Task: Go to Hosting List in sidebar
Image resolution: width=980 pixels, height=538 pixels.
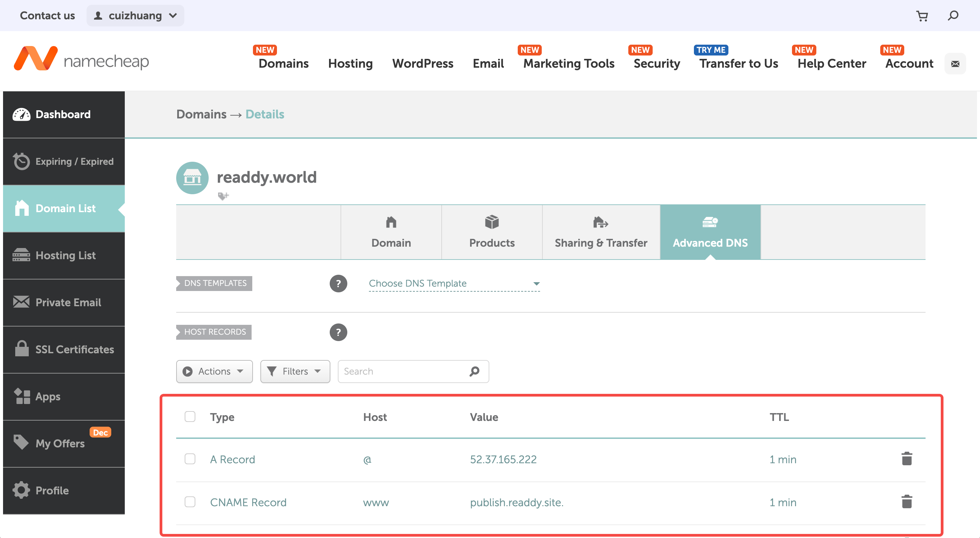Action: [65, 255]
